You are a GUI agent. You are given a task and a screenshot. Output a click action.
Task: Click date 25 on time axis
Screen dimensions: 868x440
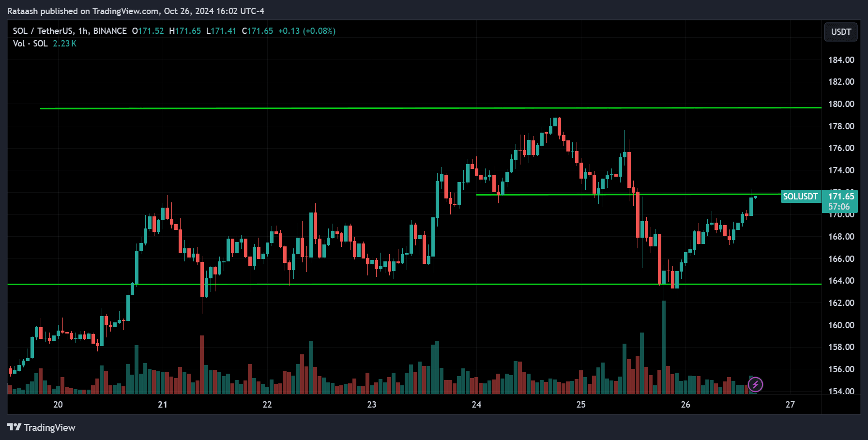pos(581,405)
